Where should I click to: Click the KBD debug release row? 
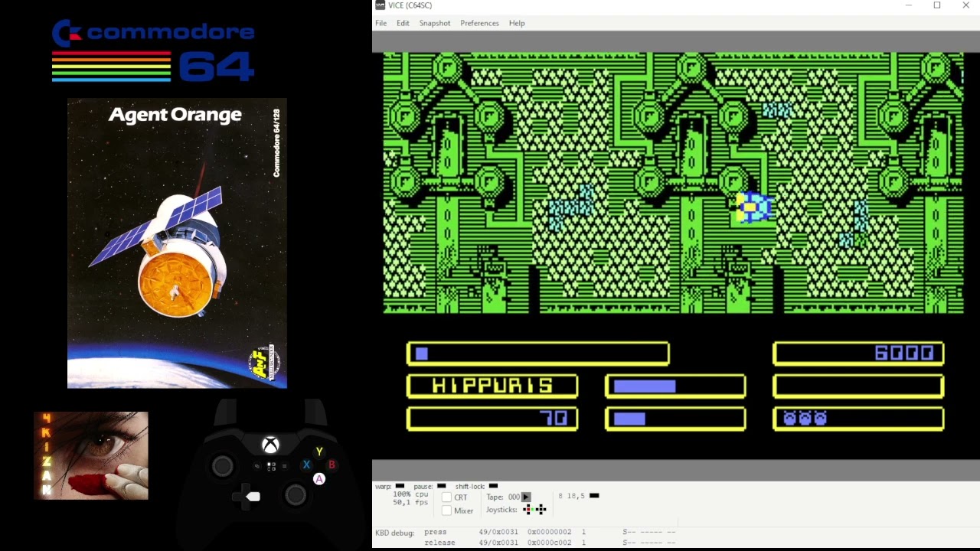550,543
